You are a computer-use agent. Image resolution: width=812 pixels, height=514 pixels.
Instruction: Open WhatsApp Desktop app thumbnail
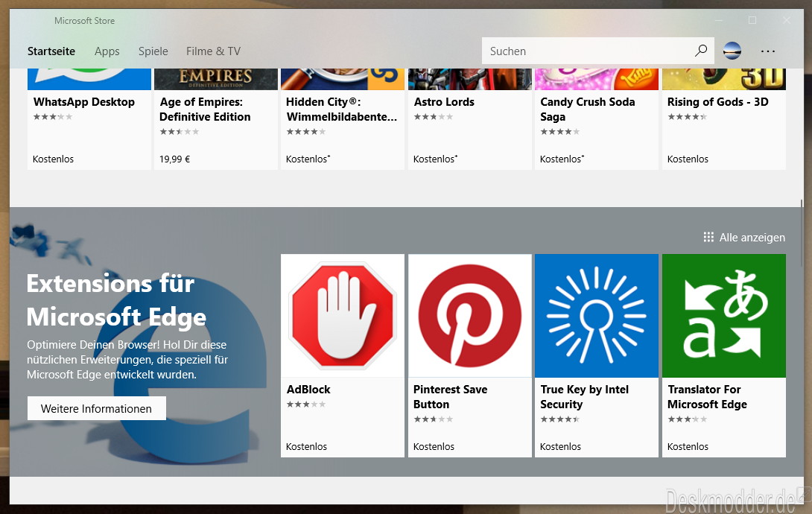pyautogui.click(x=89, y=79)
